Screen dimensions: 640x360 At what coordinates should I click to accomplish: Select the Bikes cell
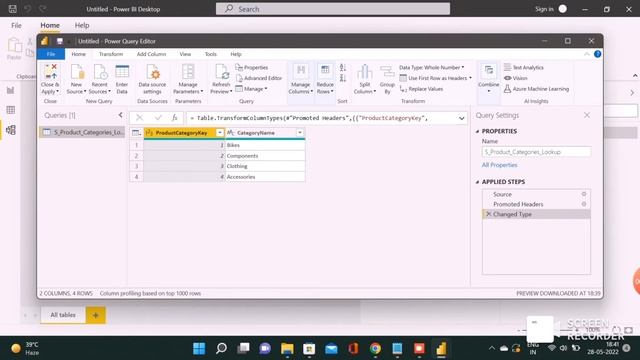click(265, 145)
